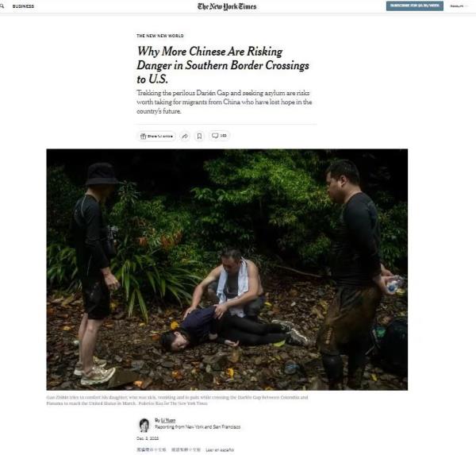Expand the Account dropdown menu
Viewport: 476px width, 455px height.
point(459,6)
